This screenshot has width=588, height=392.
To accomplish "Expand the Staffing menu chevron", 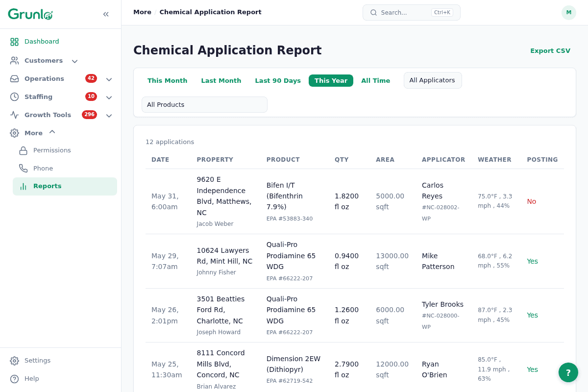I will pos(109,98).
